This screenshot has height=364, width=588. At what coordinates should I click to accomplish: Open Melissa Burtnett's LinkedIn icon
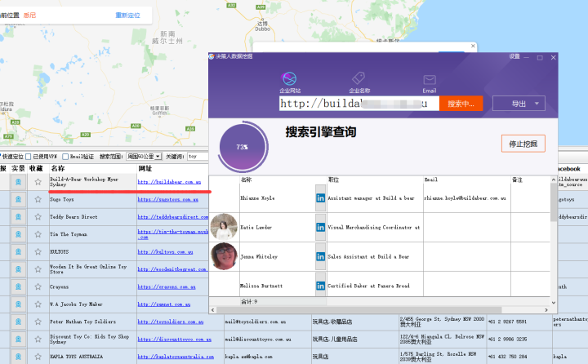(321, 286)
